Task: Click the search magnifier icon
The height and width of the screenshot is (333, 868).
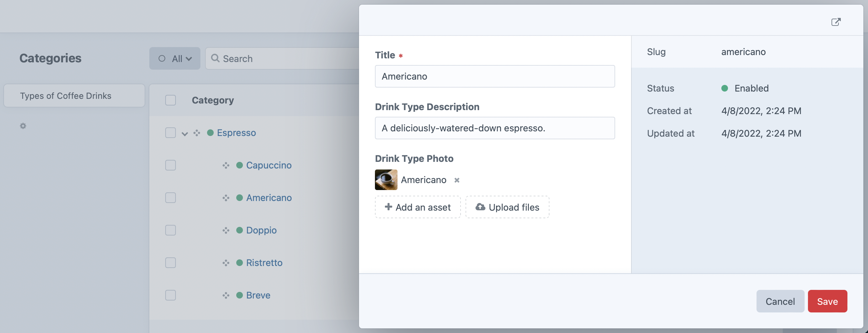Action: (x=216, y=58)
